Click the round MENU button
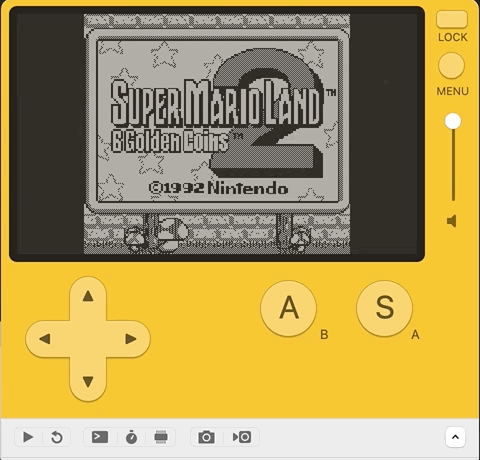The image size is (480, 460). point(451,66)
